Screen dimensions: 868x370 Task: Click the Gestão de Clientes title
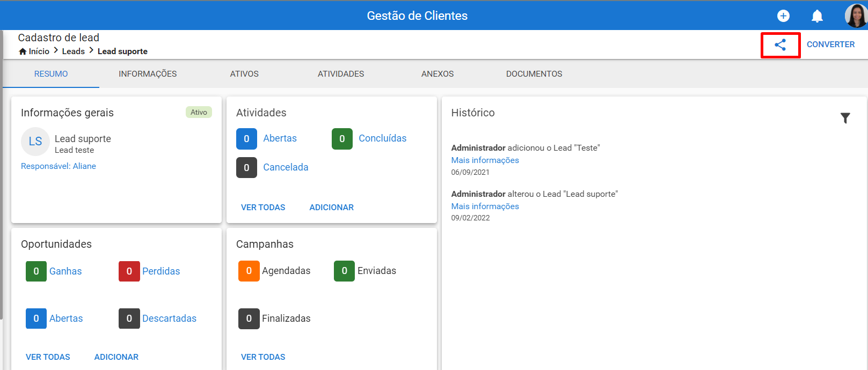(417, 16)
